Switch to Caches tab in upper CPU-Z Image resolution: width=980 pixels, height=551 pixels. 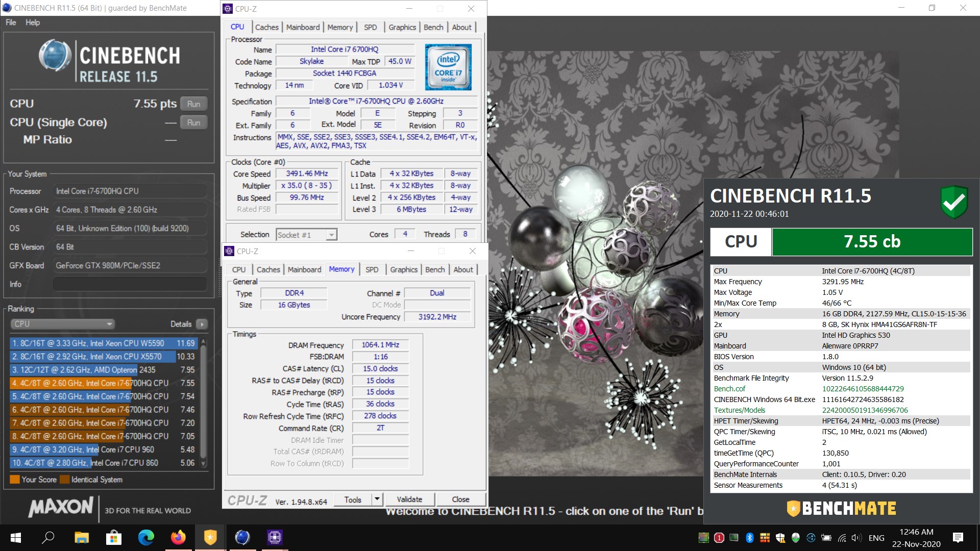click(x=267, y=27)
